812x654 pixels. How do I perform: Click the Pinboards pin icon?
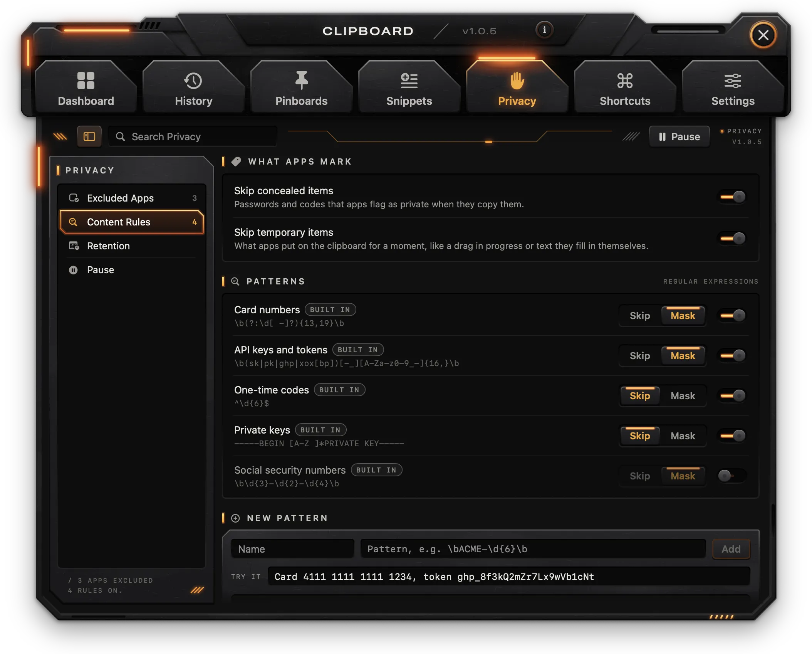pos(301,80)
